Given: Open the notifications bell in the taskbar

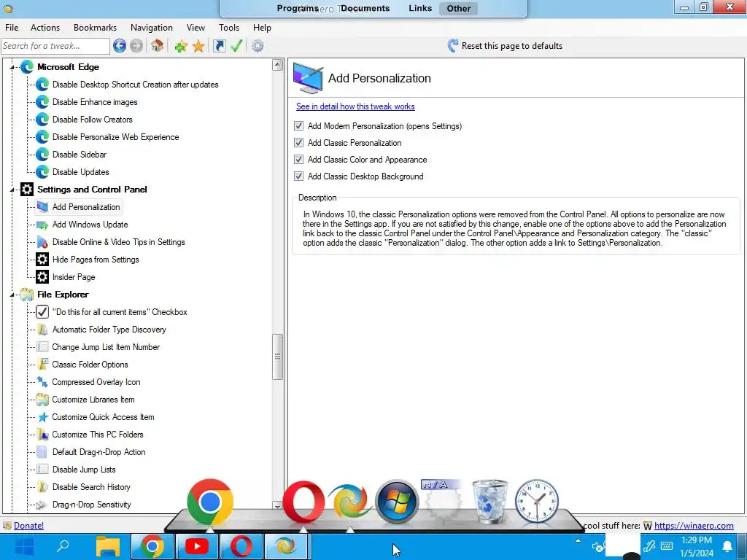Looking at the screenshot, I should point(727,546).
